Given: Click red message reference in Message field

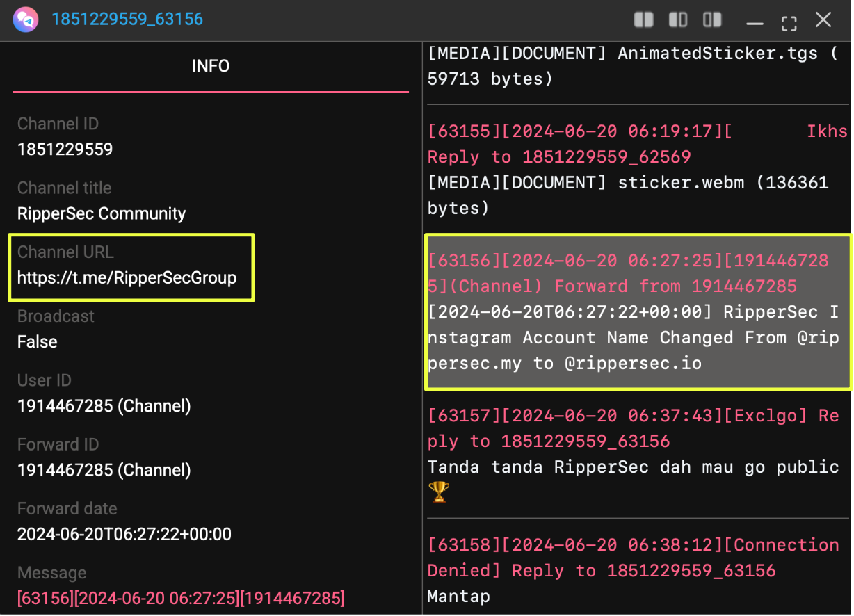Looking at the screenshot, I should (x=181, y=598).
